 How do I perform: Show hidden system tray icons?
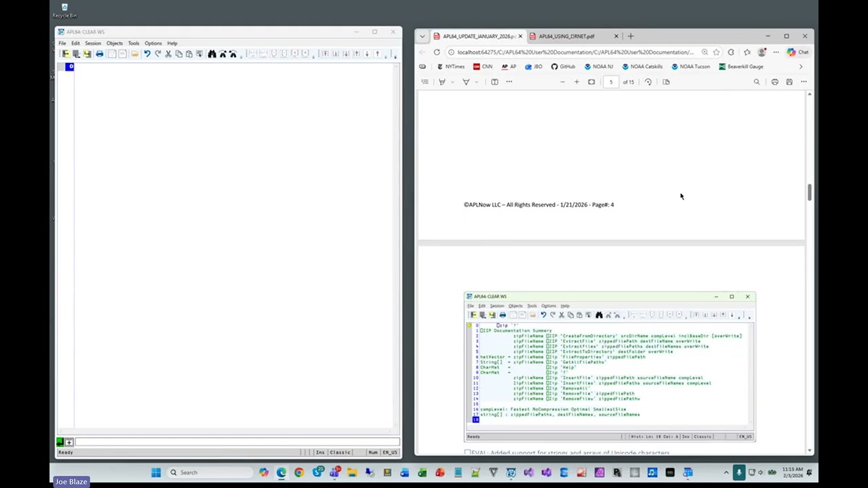pos(726,472)
